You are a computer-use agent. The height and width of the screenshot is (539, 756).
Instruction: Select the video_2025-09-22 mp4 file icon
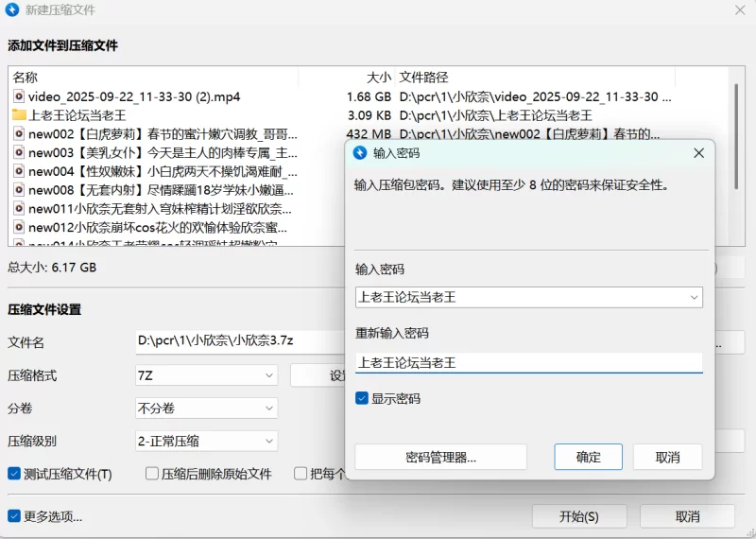click(x=18, y=96)
